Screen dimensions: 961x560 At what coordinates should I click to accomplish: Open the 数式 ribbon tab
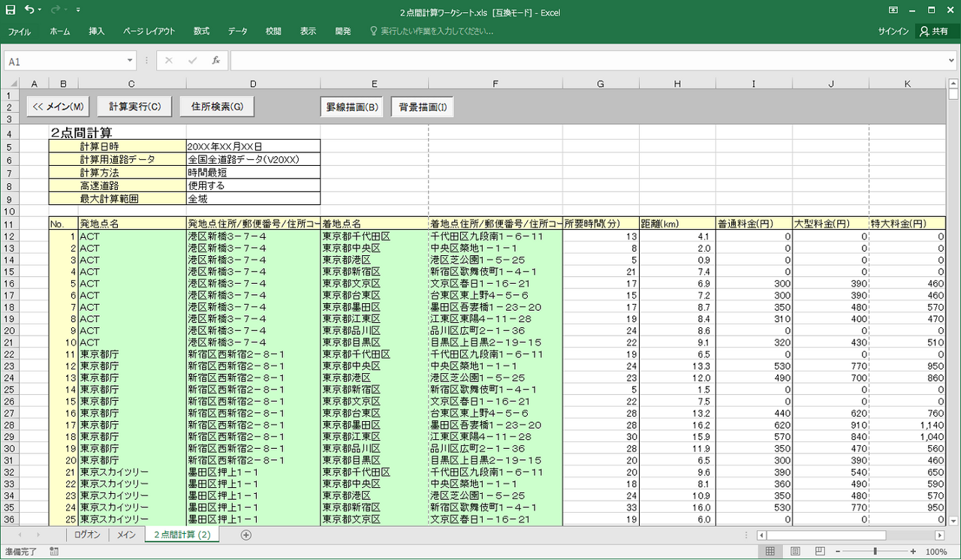[x=201, y=32]
